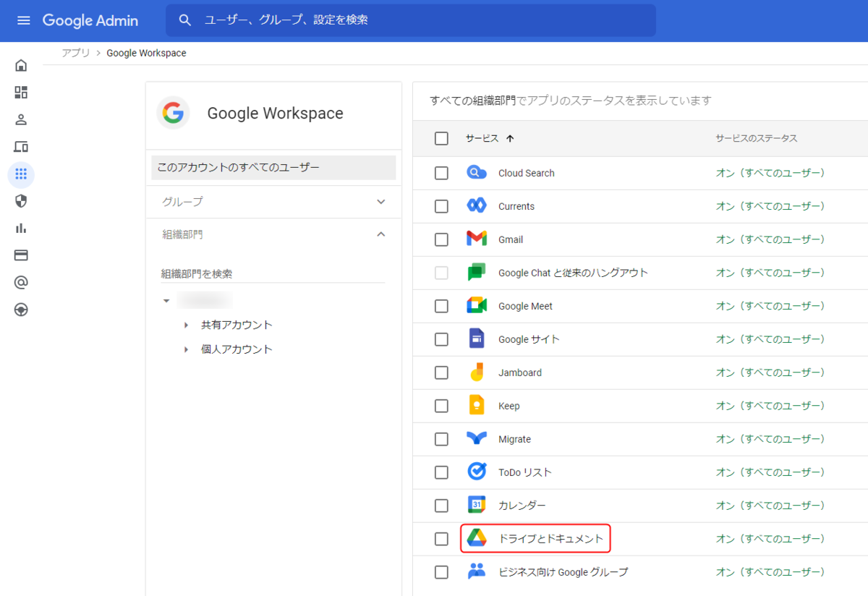The width and height of the screenshot is (868, 596).
Task: Expand the グループ section chevron
Action: pos(381,202)
